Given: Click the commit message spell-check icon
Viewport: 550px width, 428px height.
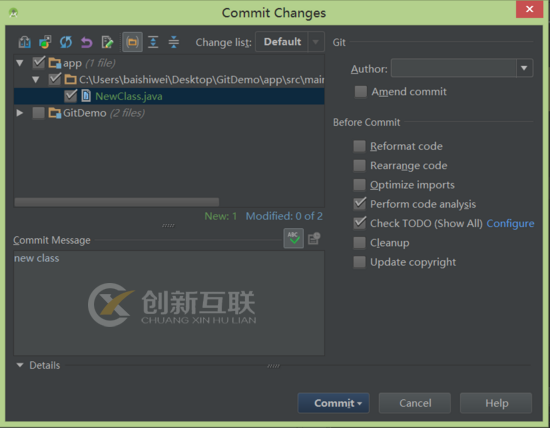Looking at the screenshot, I should 294,239.
